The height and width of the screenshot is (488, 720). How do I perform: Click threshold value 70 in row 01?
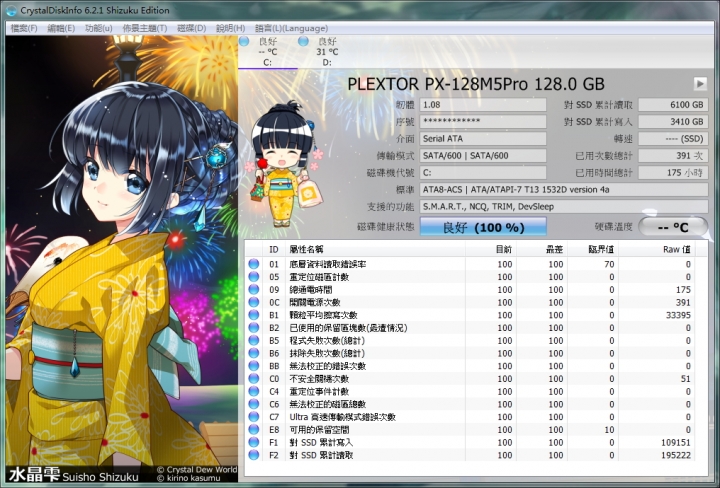click(x=609, y=264)
